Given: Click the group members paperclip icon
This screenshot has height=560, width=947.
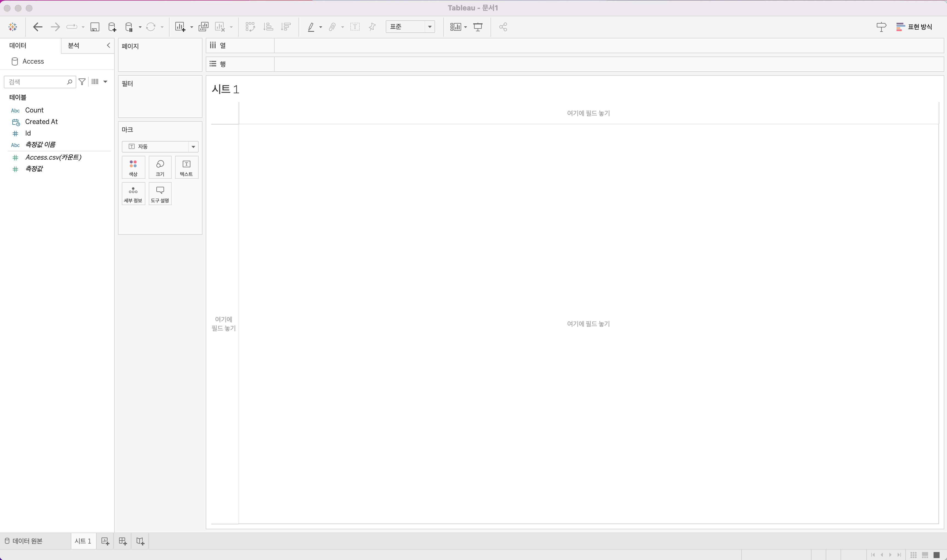Looking at the screenshot, I should (x=332, y=27).
